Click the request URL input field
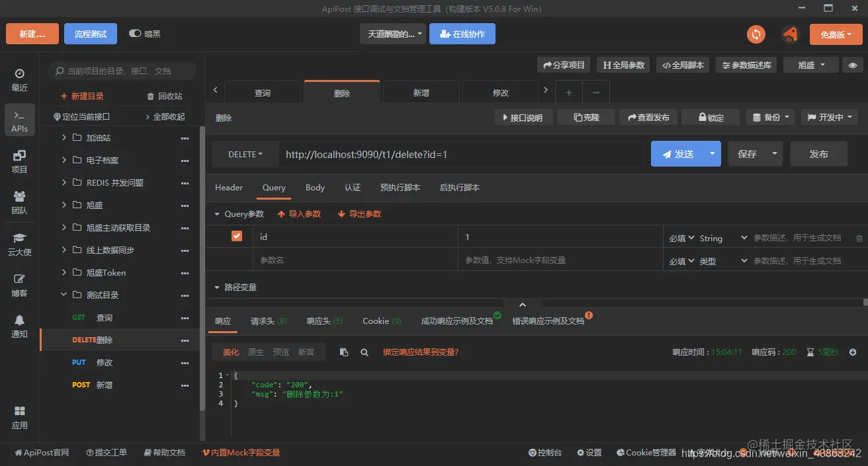Image resolution: width=868 pixels, height=466 pixels. click(461, 154)
